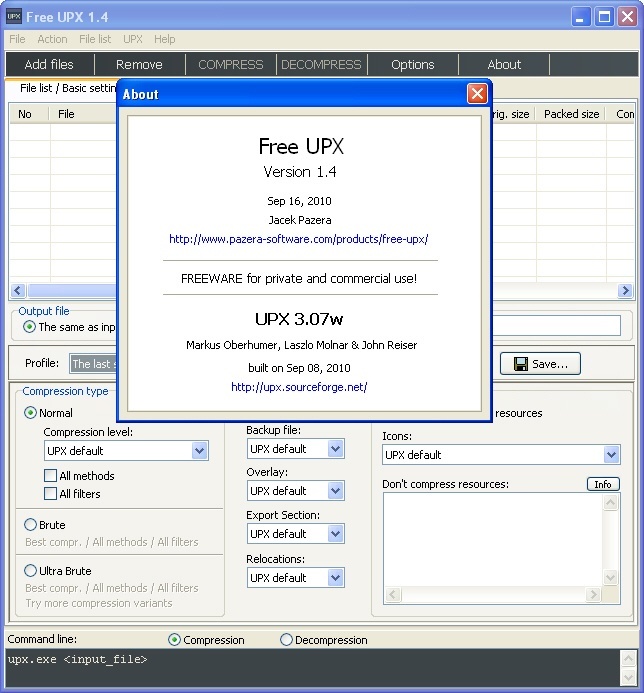The height and width of the screenshot is (693, 644).
Task: Enable the All filters checkbox
Action: click(50, 493)
